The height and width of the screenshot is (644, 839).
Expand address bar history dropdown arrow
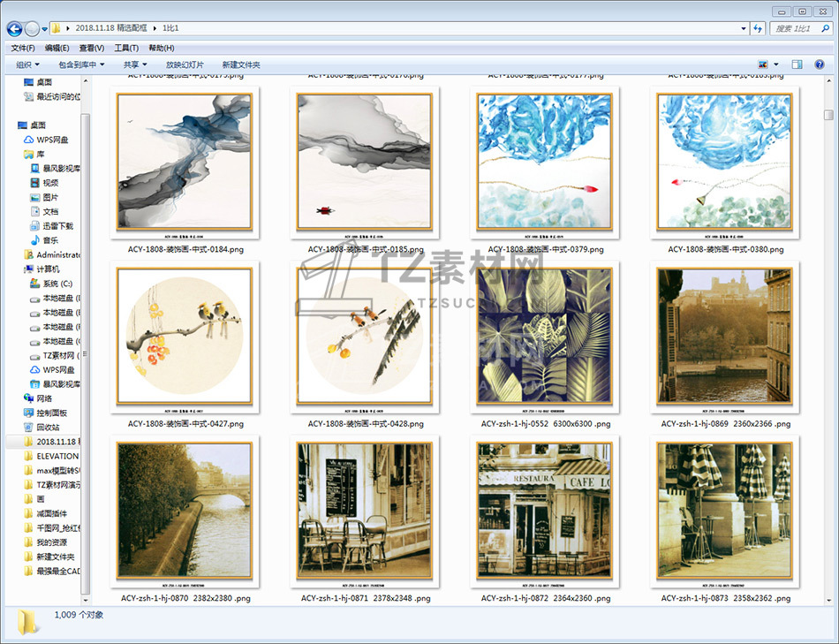[744, 28]
